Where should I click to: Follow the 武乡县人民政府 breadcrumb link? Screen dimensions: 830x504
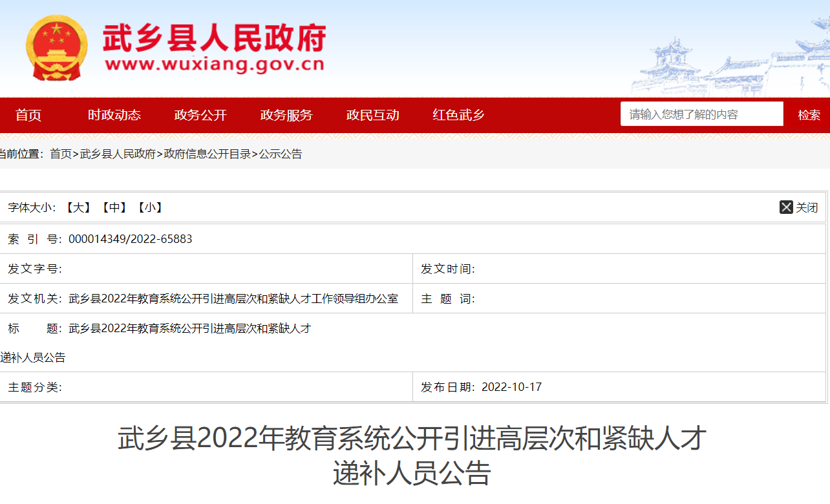click(118, 154)
